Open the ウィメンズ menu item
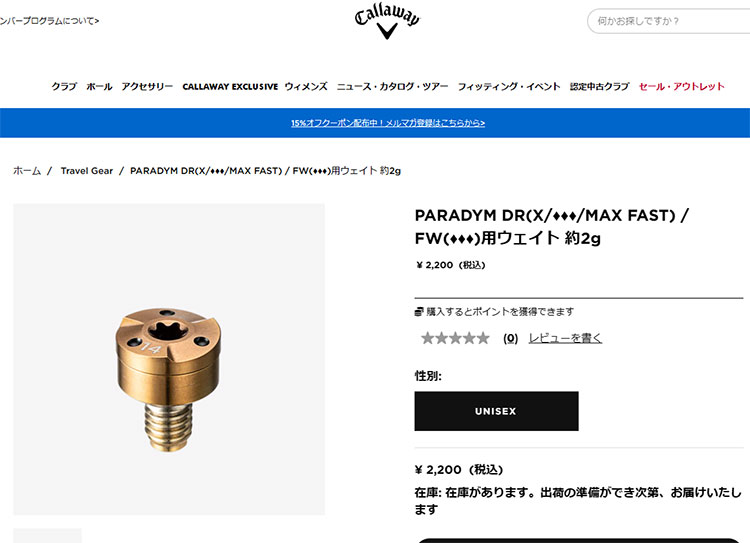The image size is (750, 543). (306, 87)
